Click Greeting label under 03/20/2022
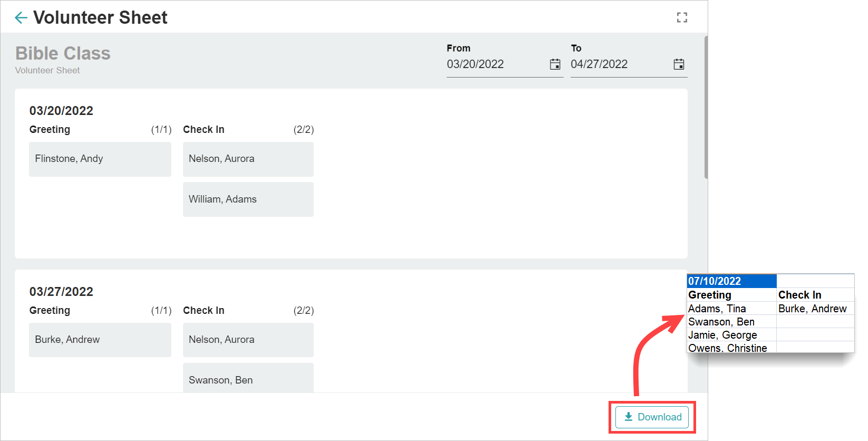 coord(50,130)
